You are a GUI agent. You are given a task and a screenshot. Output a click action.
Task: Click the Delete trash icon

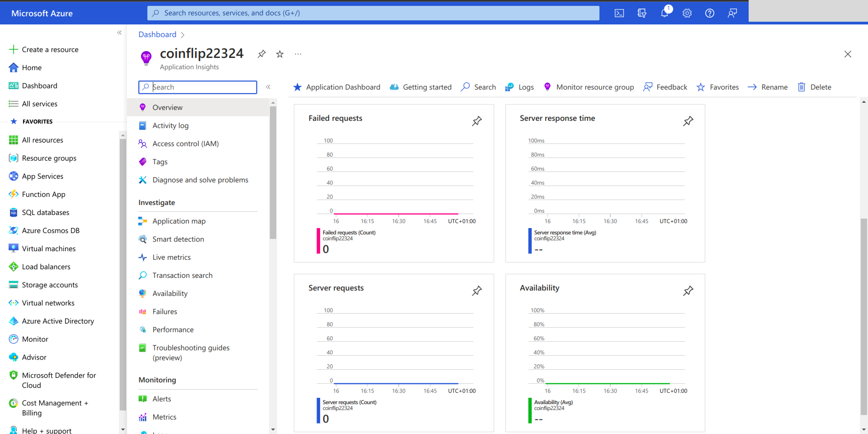(x=802, y=87)
